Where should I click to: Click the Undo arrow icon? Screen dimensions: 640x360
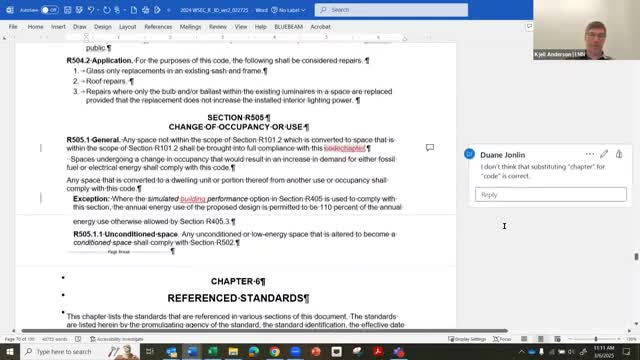coord(91,10)
